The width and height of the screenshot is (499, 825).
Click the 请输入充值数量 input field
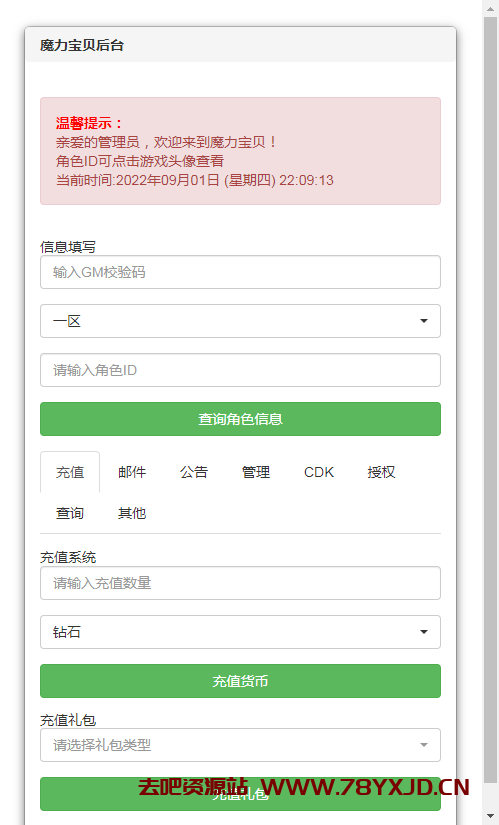click(240, 583)
